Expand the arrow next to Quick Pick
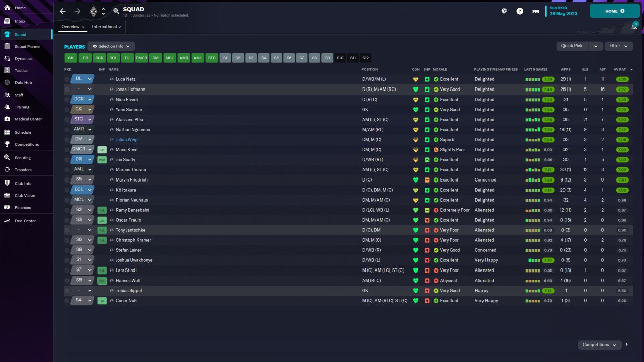Viewport: 644px width, 362px height. [596, 46]
